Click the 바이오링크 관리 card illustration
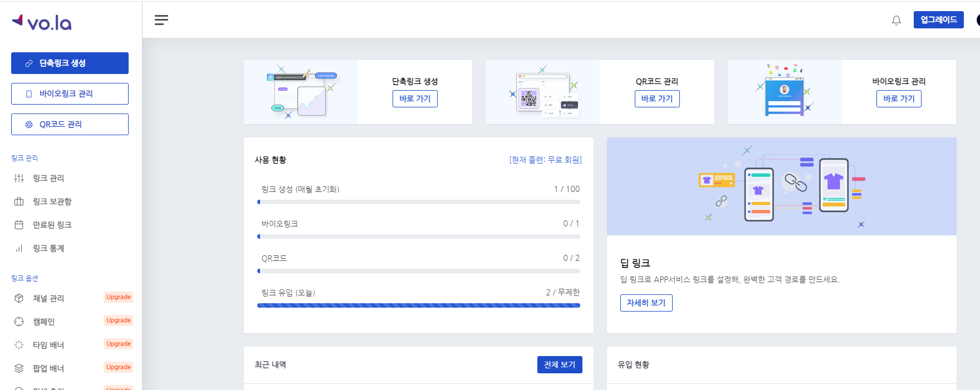Viewport: 980px width, 390px height. coord(785,92)
